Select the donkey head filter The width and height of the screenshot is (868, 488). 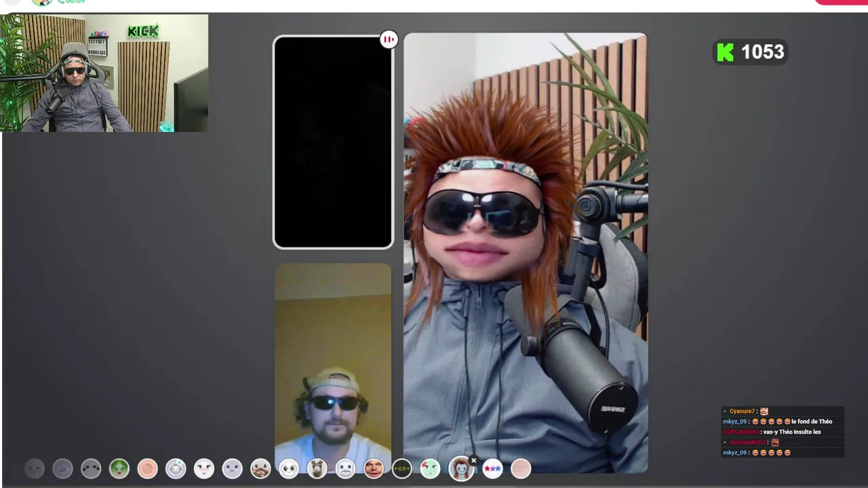317,468
